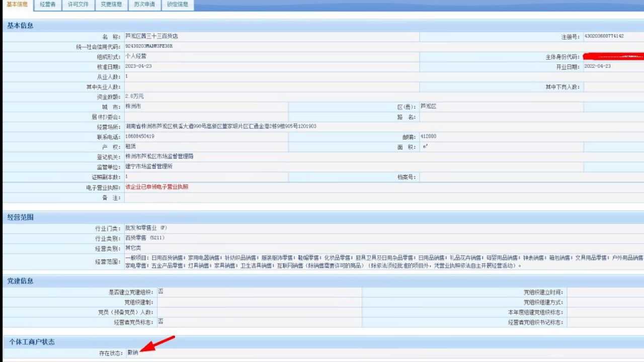
Task: Click the 株洲市芦淞区市场监督管理局 registration authority
Action: 159,156
